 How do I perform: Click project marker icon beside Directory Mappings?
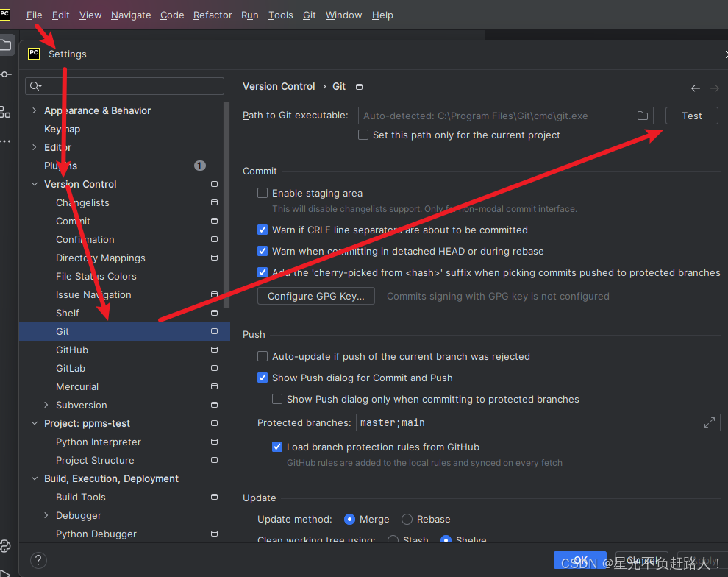pos(214,258)
